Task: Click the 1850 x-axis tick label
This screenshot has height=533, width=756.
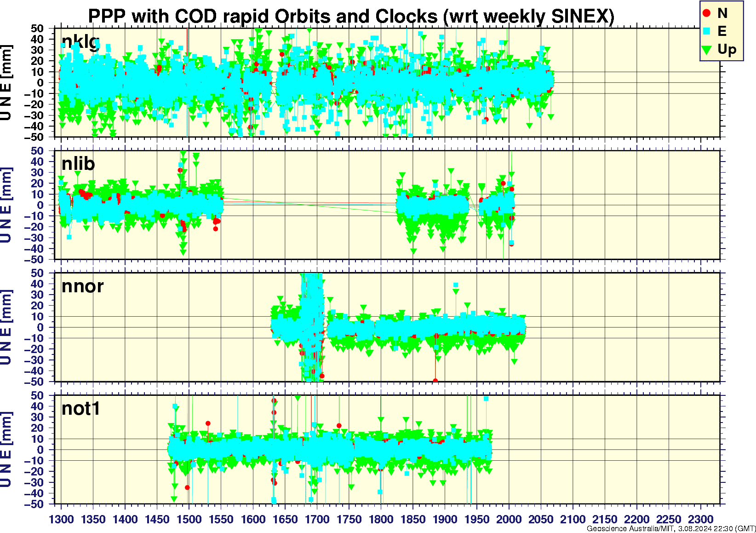Action: pyautogui.click(x=413, y=519)
